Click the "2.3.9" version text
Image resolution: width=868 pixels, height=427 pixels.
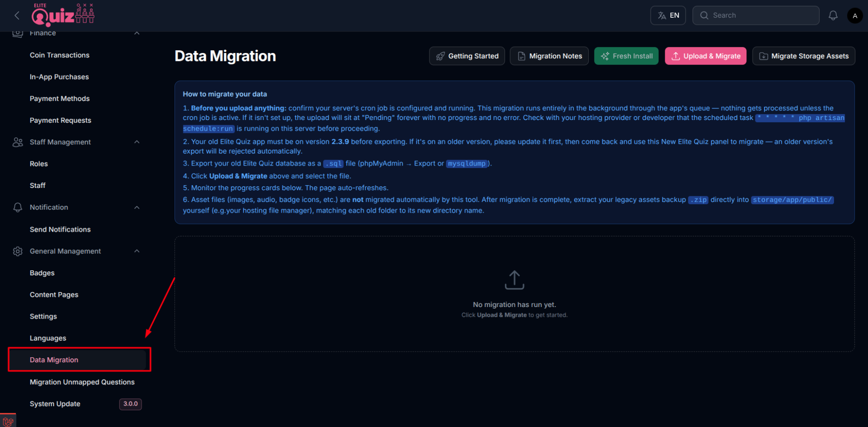340,141
